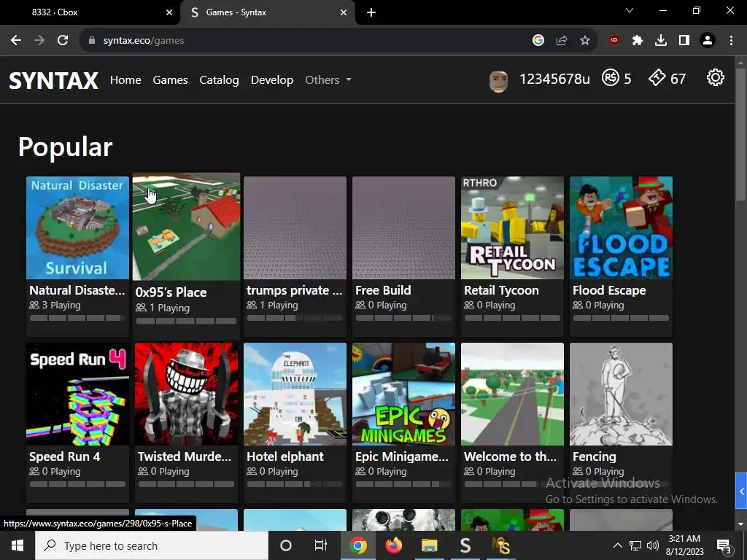747x560 pixels.
Task: Open Flood Escape game thumbnail
Action: (621, 227)
